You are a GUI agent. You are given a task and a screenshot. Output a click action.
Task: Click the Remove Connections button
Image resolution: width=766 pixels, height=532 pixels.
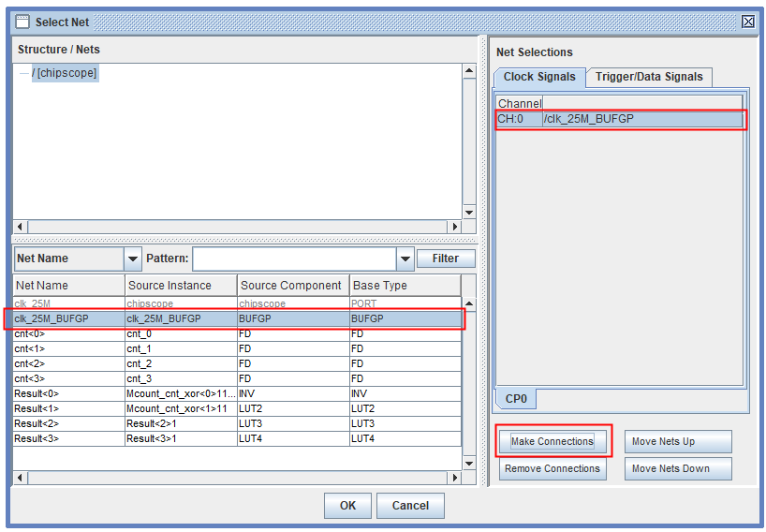(x=552, y=468)
